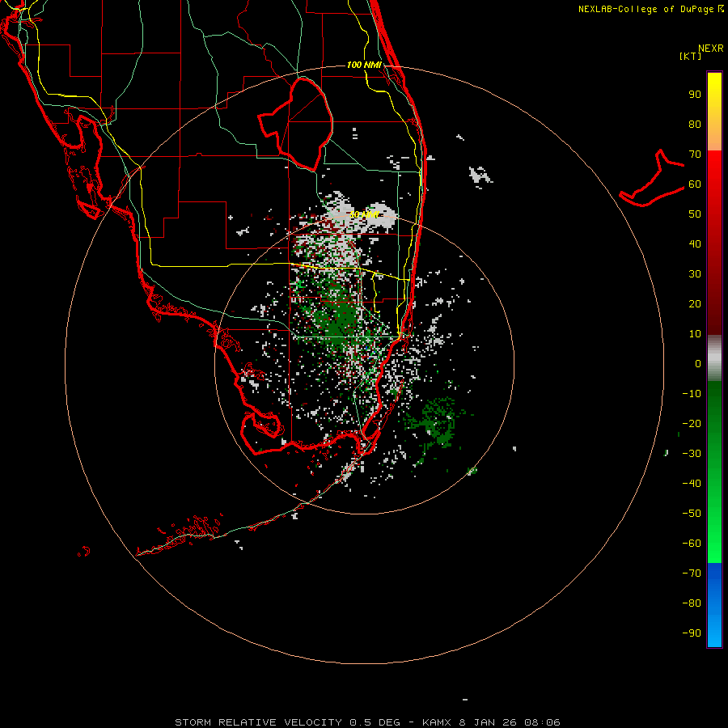Click the red island outline east of Florida
Screen dimensions: 728x728
point(652,179)
